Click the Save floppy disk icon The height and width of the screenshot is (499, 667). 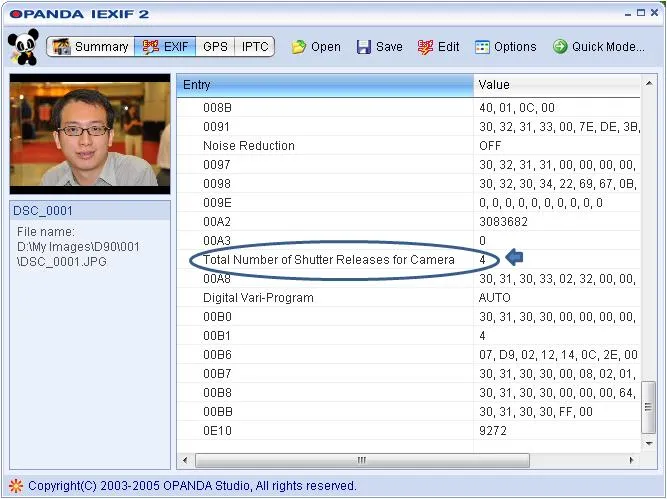click(x=364, y=47)
